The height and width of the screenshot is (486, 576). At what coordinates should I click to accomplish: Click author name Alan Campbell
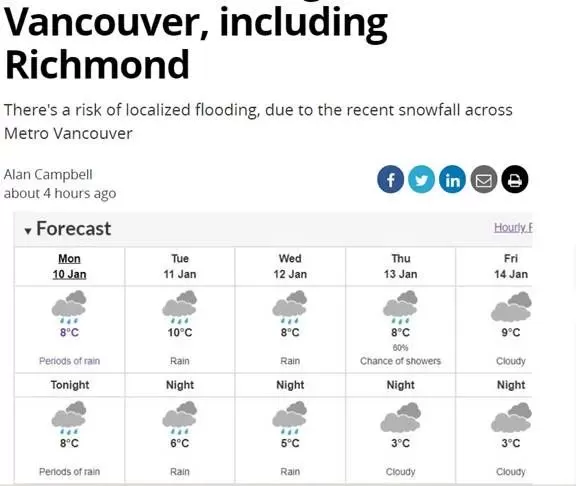pos(48,174)
